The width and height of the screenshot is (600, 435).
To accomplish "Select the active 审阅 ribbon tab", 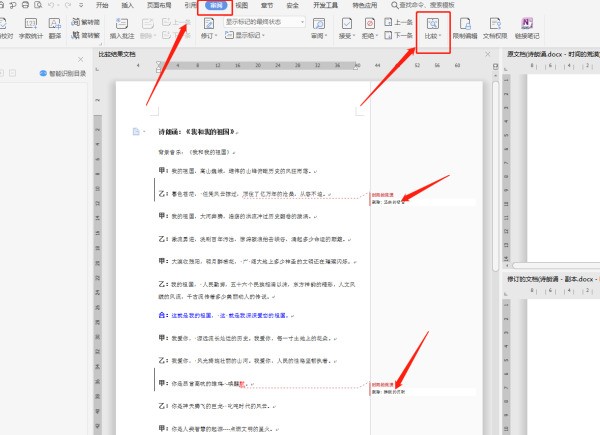I will click(x=216, y=5).
